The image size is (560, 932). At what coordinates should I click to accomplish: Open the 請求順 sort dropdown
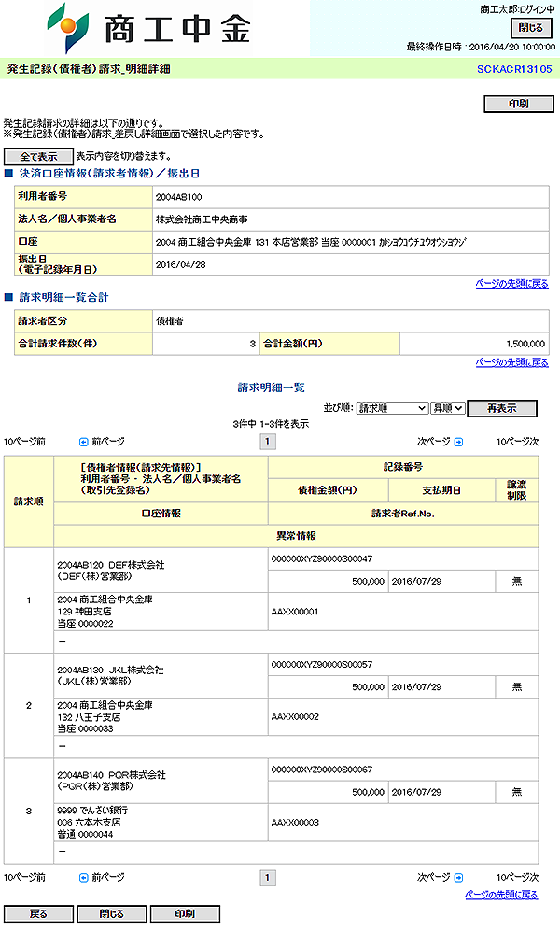(x=392, y=408)
